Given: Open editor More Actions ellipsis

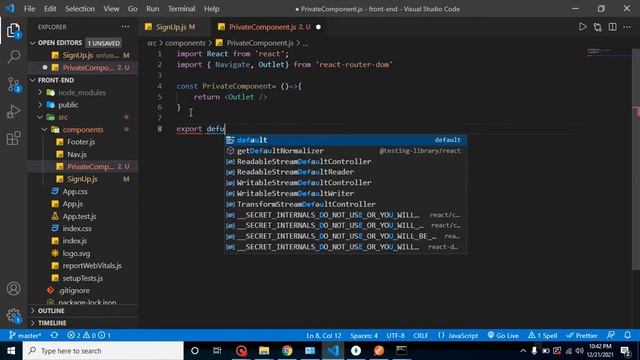Looking at the screenshot, I should (x=627, y=27).
